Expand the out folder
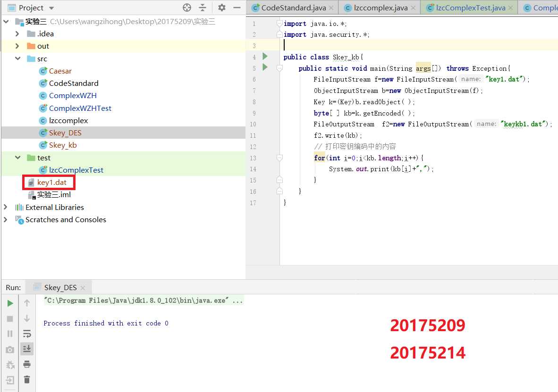The height and width of the screenshot is (392, 558). pyautogui.click(x=17, y=46)
